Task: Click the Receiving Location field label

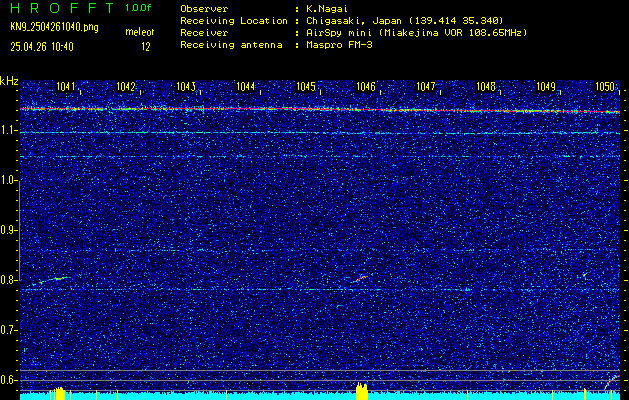Action: coord(234,21)
